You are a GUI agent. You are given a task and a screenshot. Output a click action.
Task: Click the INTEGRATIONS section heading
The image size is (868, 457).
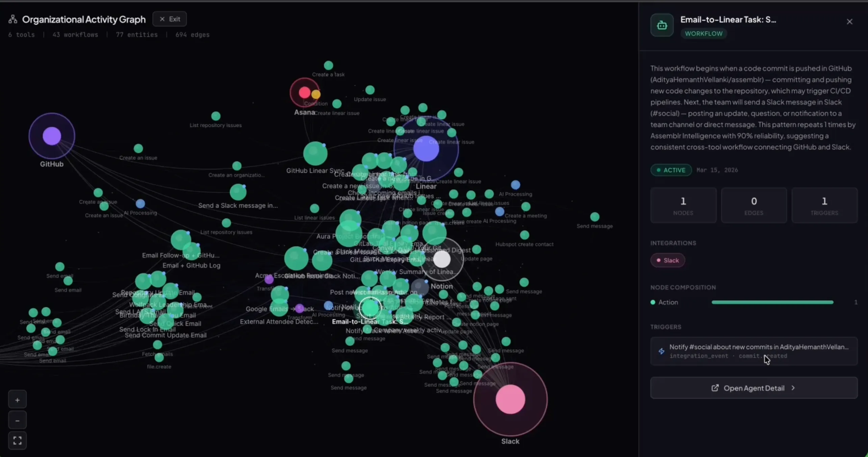tap(673, 243)
